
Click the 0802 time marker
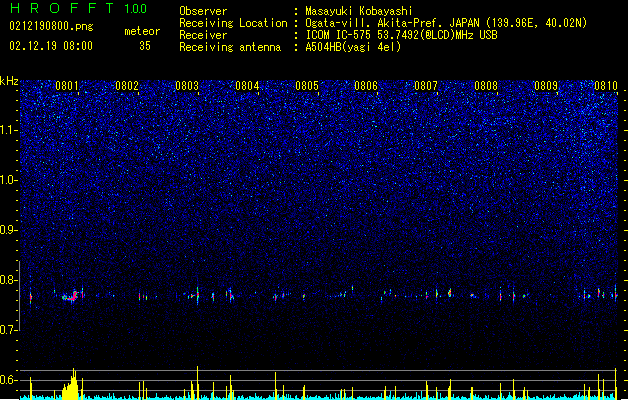click(127, 86)
